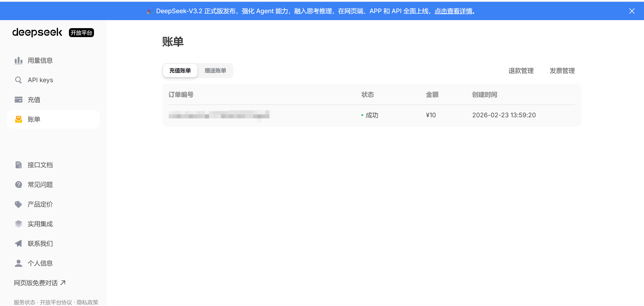Viewport: 644px width, 306px height.
Task: Click the 服务状态 footer link
Action: point(24,302)
